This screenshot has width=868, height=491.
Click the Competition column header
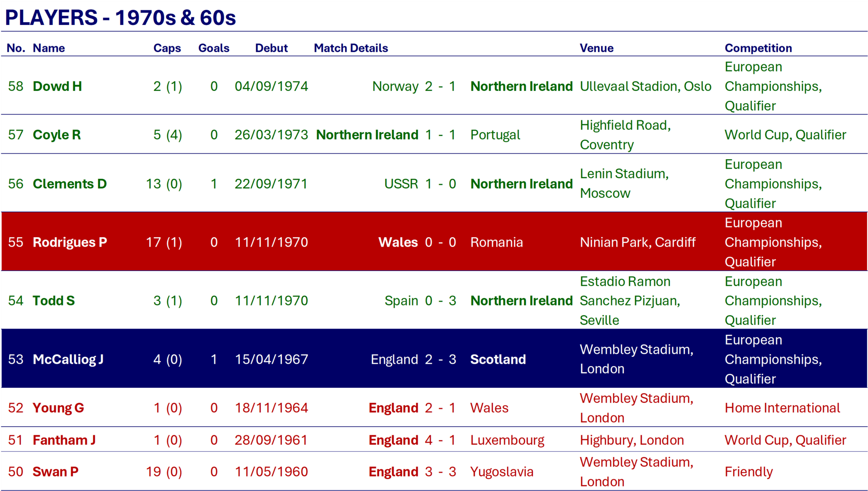[x=758, y=48]
